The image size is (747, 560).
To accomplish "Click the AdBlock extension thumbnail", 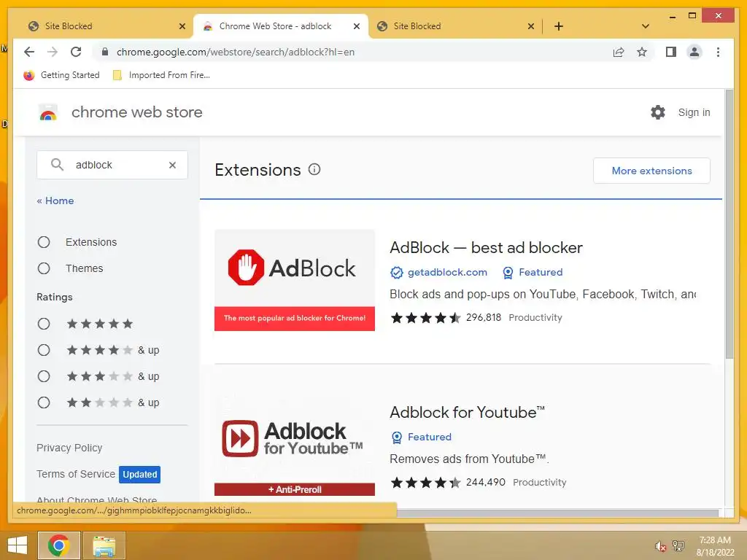I will (295, 280).
